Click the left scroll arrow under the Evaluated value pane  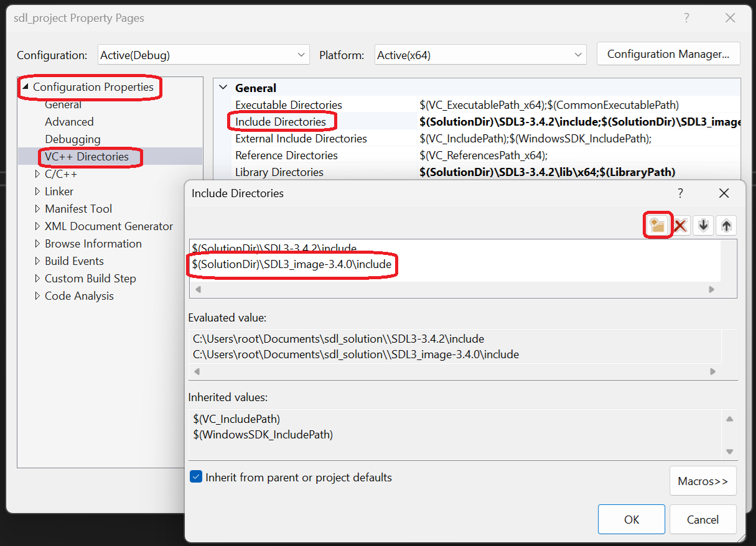click(198, 371)
